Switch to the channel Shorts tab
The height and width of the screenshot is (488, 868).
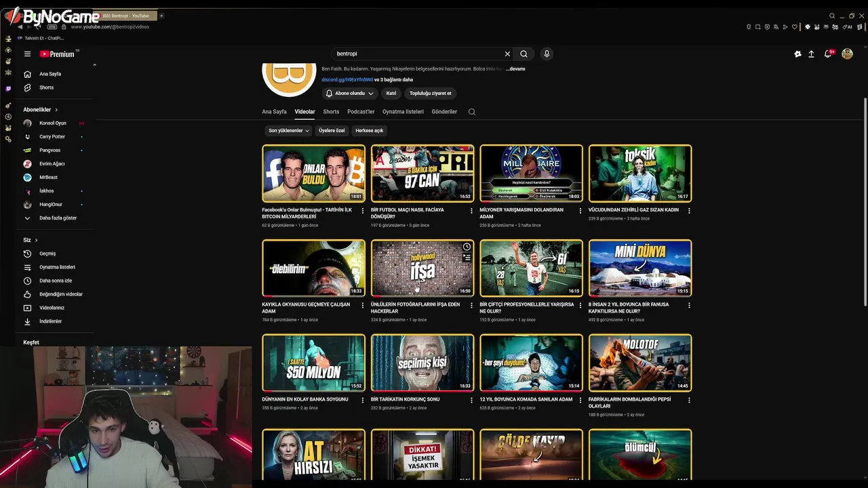click(331, 112)
